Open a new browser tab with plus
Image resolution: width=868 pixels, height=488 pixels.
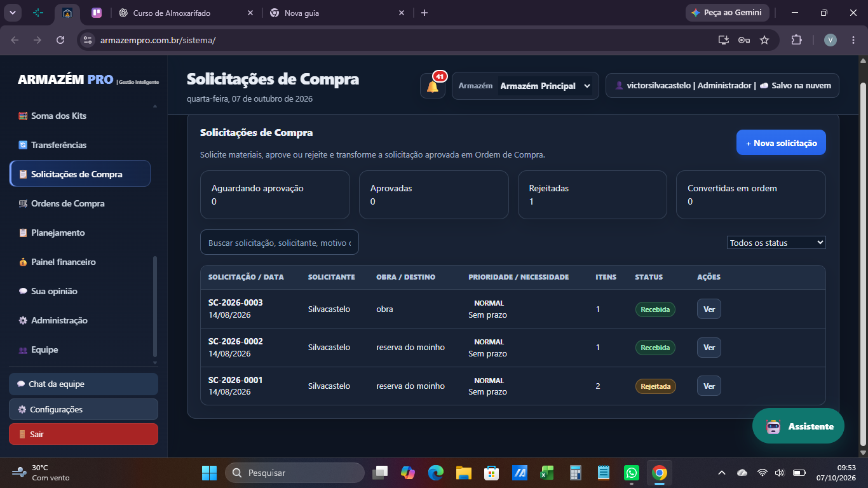pyautogui.click(x=424, y=13)
